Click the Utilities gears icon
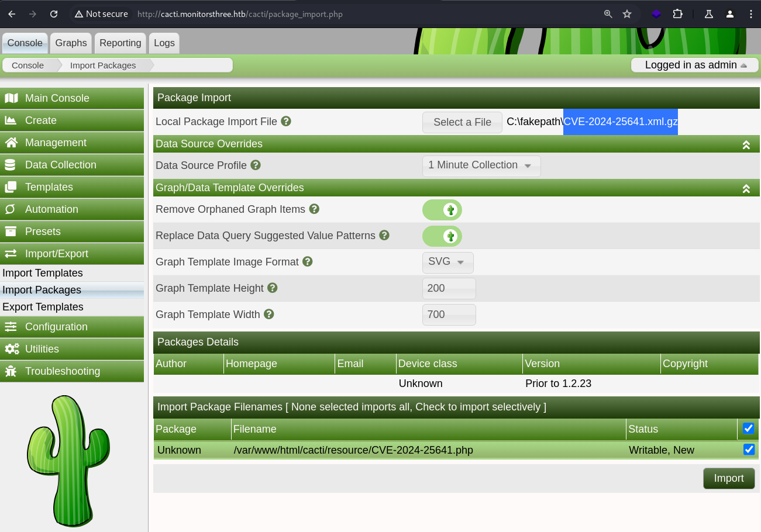The width and height of the screenshot is (761, 532). (12, 349)
